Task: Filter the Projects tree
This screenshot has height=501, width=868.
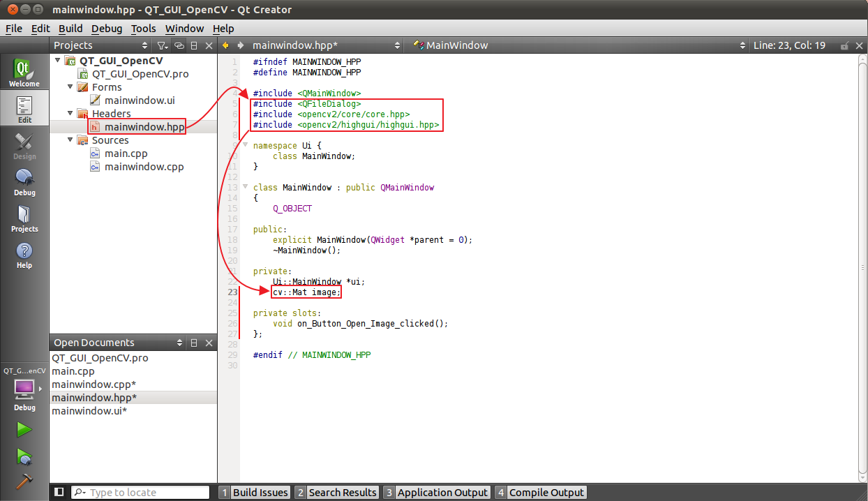Action: [162, 45]
